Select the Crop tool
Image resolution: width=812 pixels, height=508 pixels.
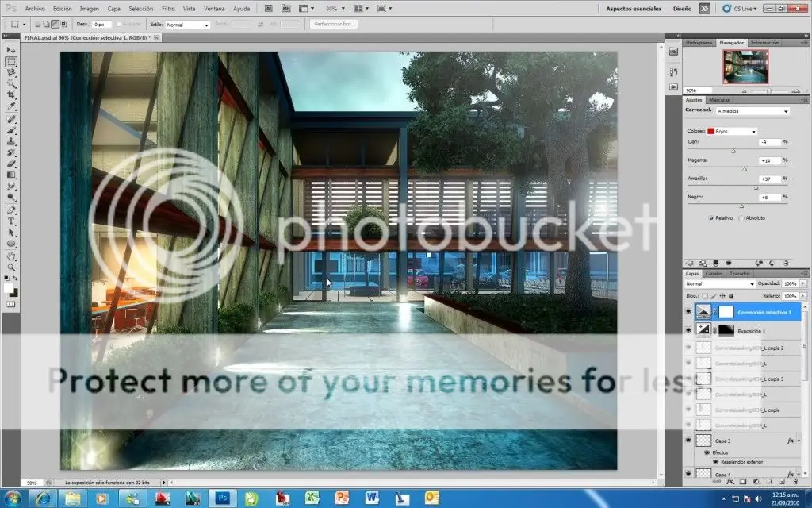[x=11, y=95]
